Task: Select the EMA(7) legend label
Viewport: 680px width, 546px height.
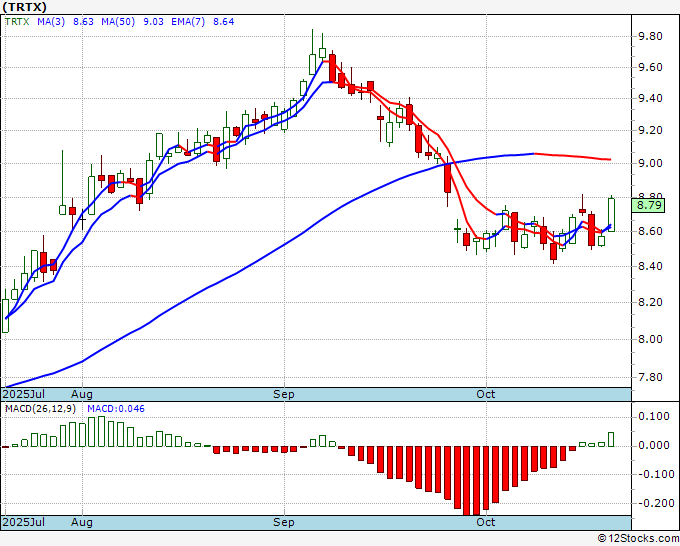Action: (188, 22)
